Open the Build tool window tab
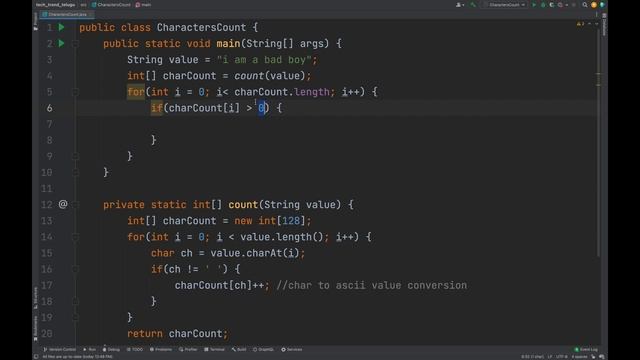 239,349
